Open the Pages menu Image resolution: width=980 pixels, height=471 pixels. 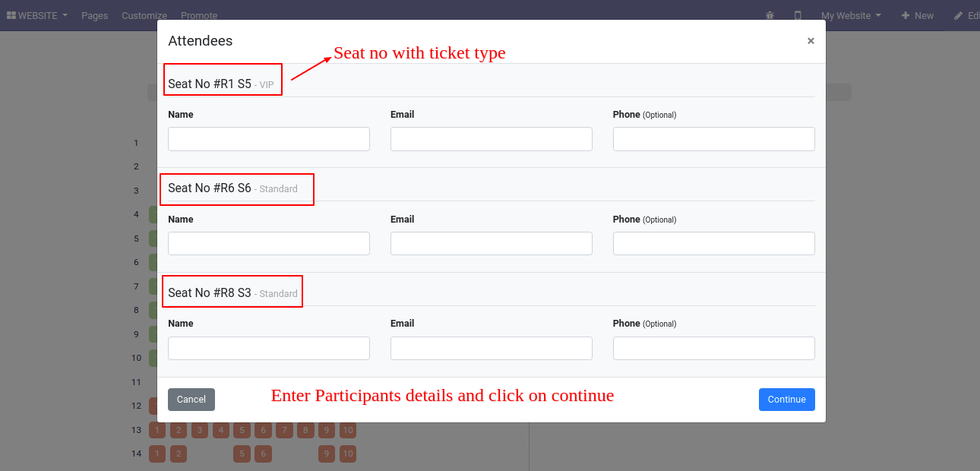pos(95,15)
